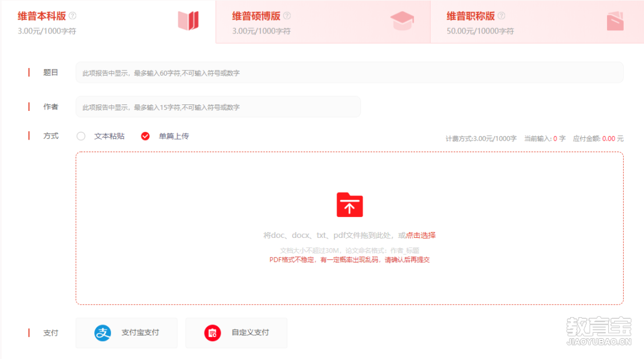Click the graduation cap icon in 维普硕博版
The width and height of the screenshot is (644, 359).
[x=402, y=20]
